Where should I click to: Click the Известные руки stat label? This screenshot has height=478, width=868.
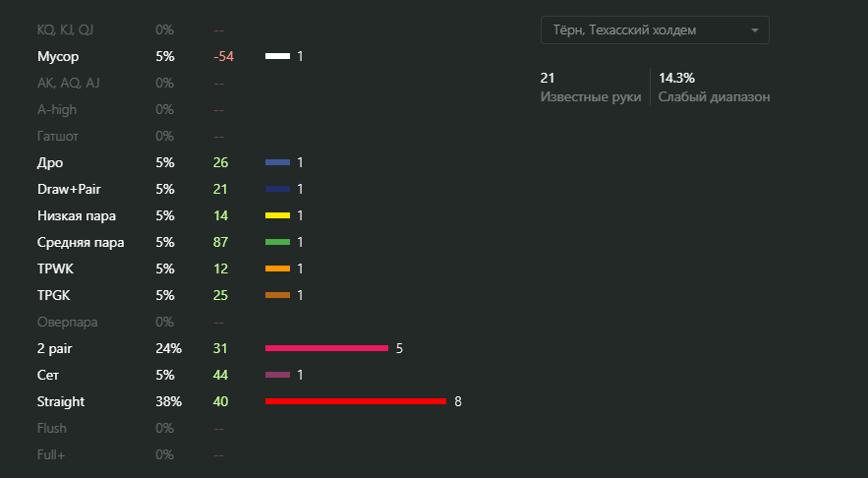[x=591, y=97]
